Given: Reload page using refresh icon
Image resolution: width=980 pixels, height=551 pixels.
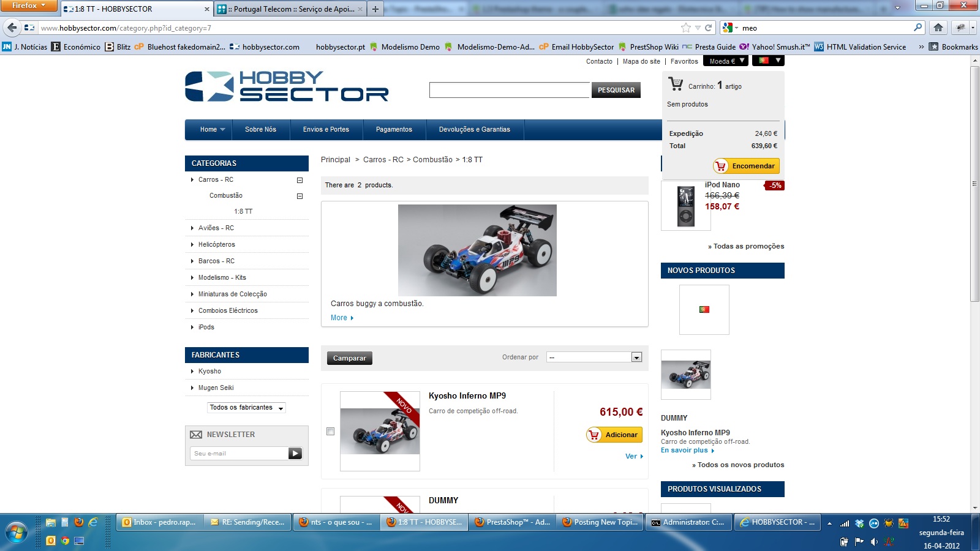Looking at the screenshot, I should [709, 28].
